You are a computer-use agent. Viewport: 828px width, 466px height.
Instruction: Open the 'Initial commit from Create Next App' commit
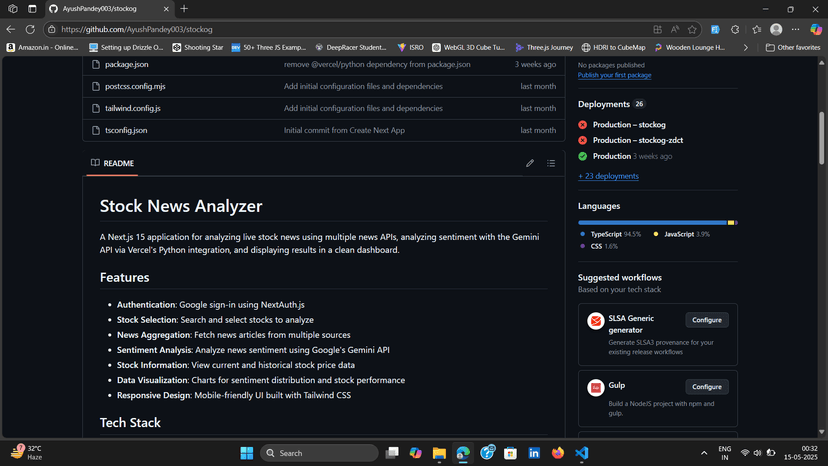tap(344, 130)
